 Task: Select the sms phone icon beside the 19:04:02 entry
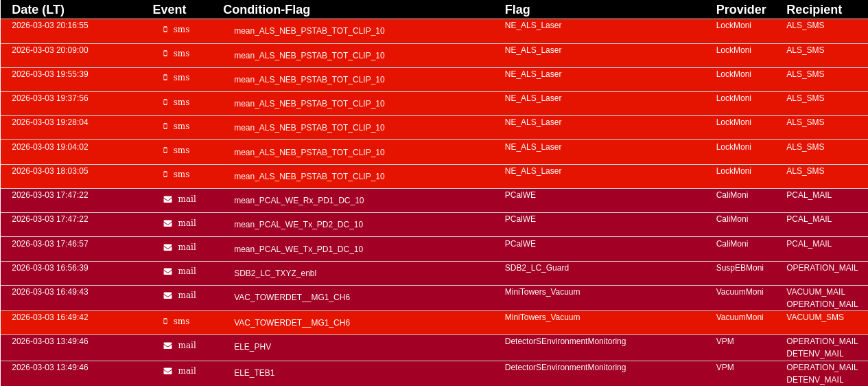[165, 150]
